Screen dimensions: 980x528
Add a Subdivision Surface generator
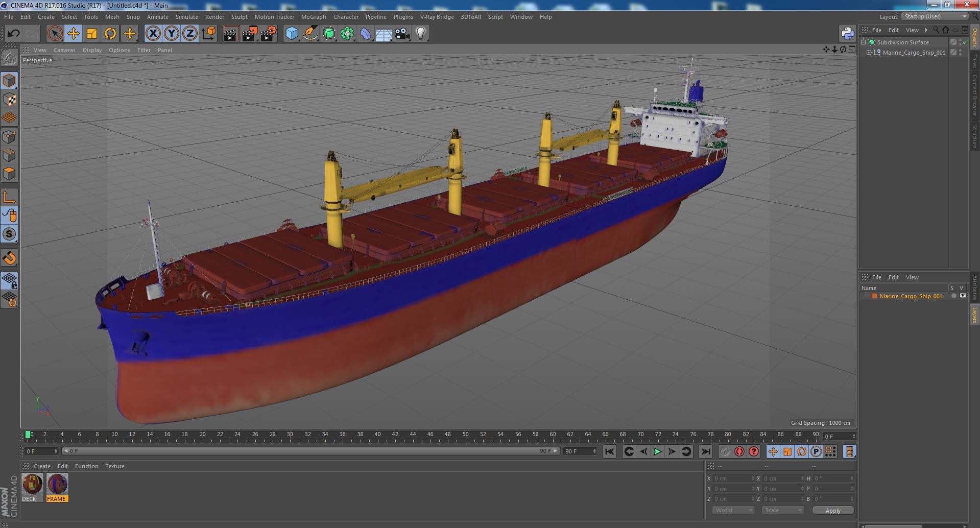click(x=329, y=34)
